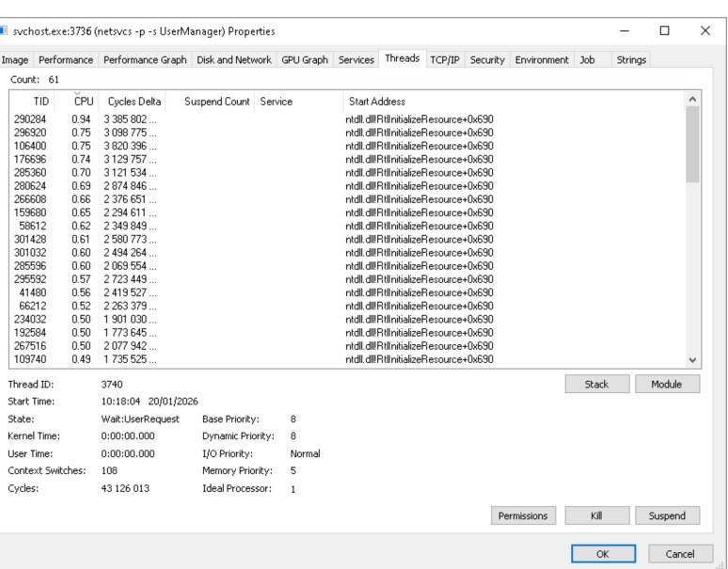Kill the selected thread
Viewport: 728px width, 569px height.
point(596,515)
